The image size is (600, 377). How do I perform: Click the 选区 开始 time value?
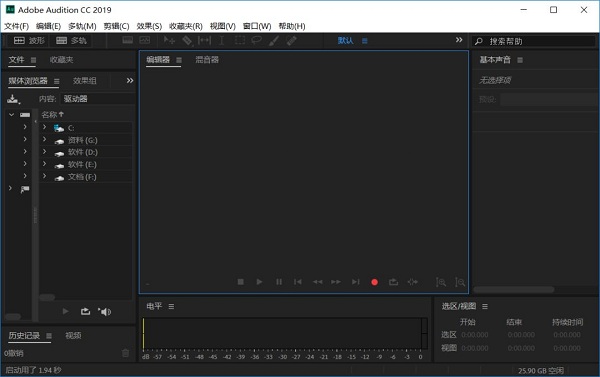pos(475,335)
